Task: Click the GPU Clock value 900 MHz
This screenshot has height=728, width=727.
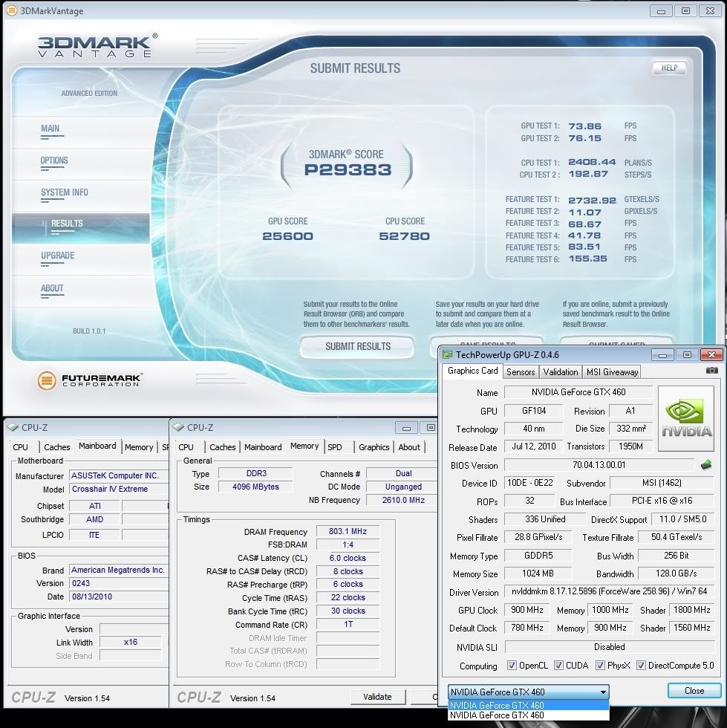Action: (x=527, y=610)
